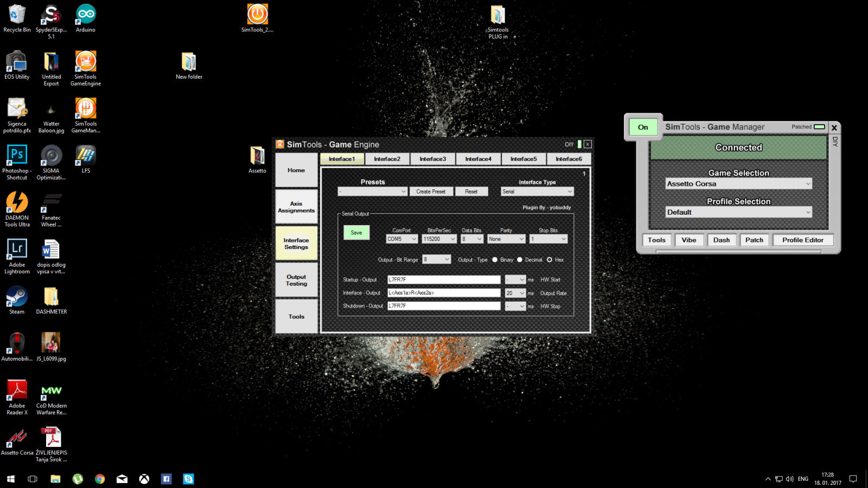Open the Xbox app in the taskbar
This screenshot has height=488, width=868.
tap(144, 479)
